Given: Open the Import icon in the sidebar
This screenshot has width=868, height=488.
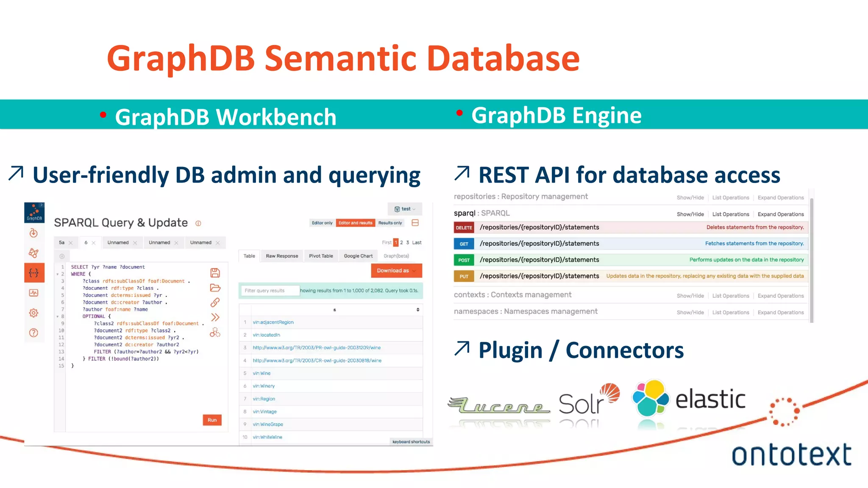Looking at the screenshot, I should coord(34,233).
